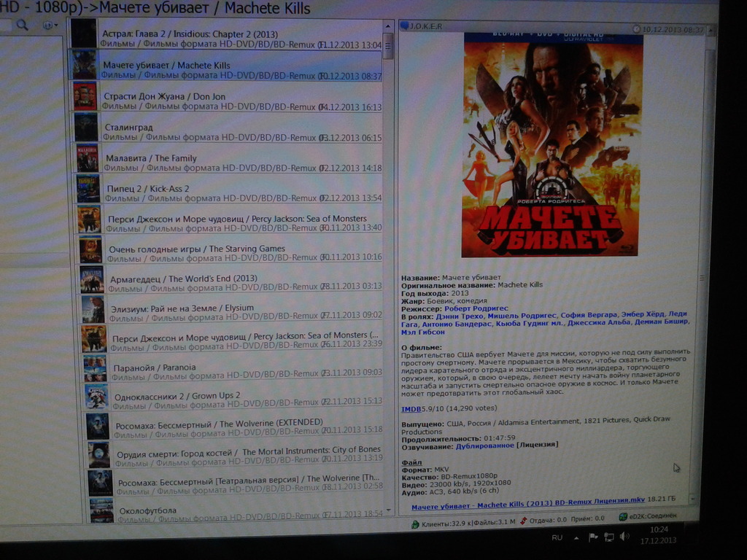
Task: Open the taskbar clock showing 10:24
Action: [659, 534]
